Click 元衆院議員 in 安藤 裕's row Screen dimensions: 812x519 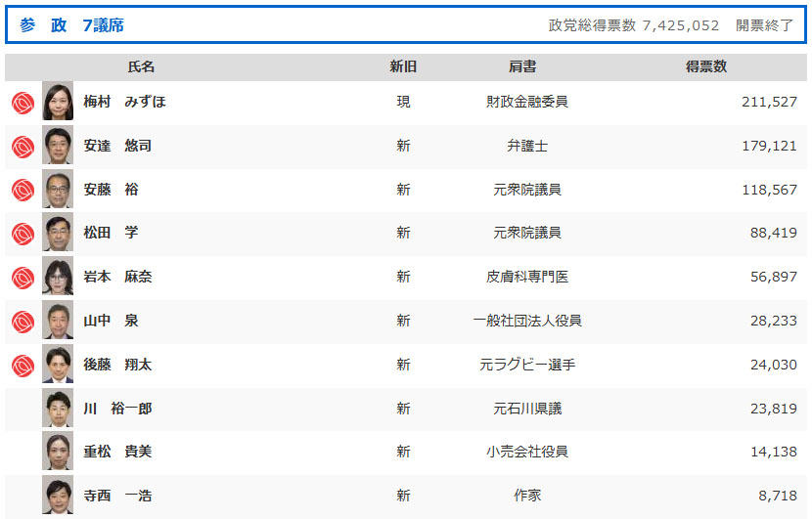527,190
